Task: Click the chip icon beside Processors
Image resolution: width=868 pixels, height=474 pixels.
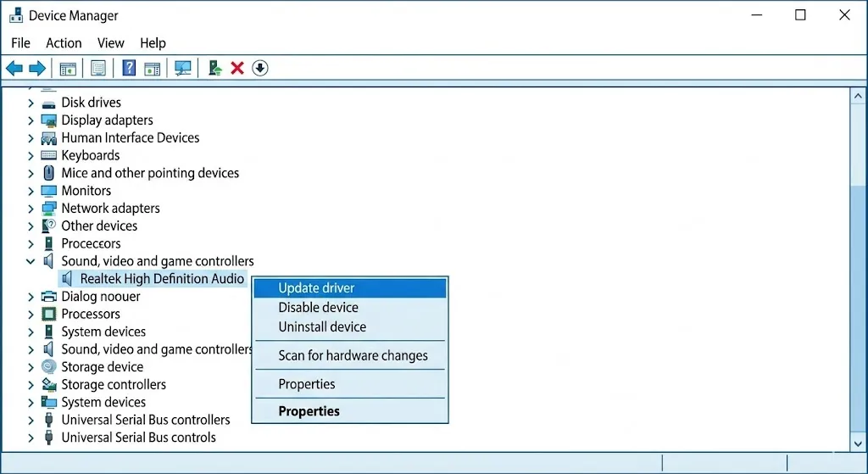Action: coord(48,314)
